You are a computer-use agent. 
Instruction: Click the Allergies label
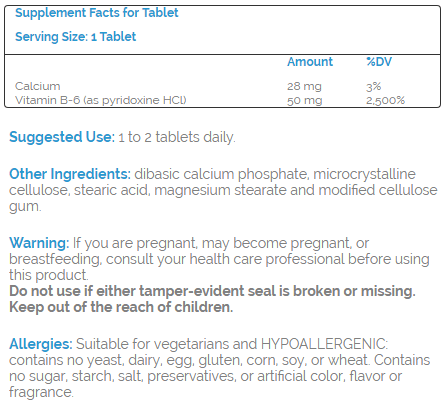coord(41,344)
